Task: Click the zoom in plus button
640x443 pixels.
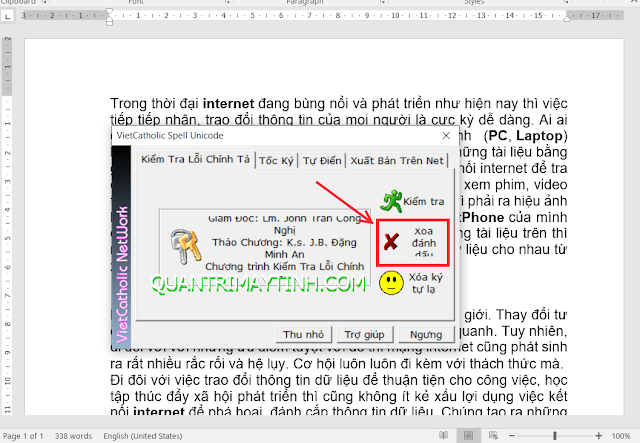Action: pos(598,436)
